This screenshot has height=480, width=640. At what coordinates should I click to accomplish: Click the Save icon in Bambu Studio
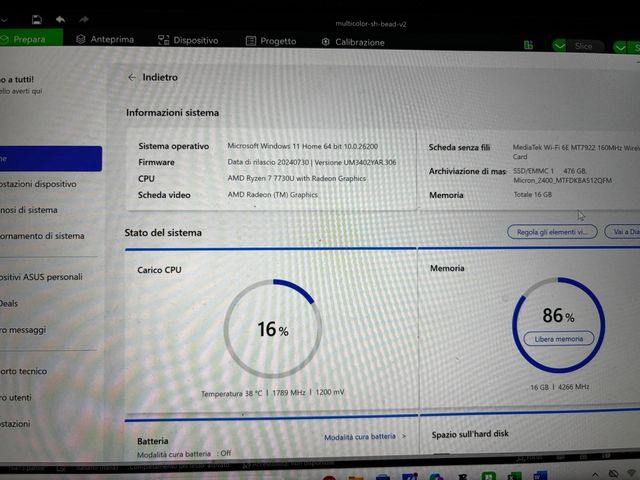[36, 19]
